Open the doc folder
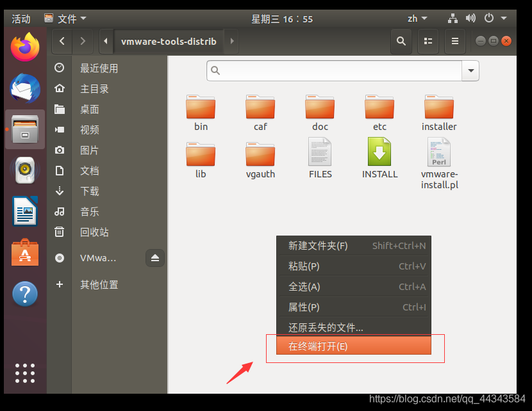Screen dimensions: 532x411 coord(320,113)
